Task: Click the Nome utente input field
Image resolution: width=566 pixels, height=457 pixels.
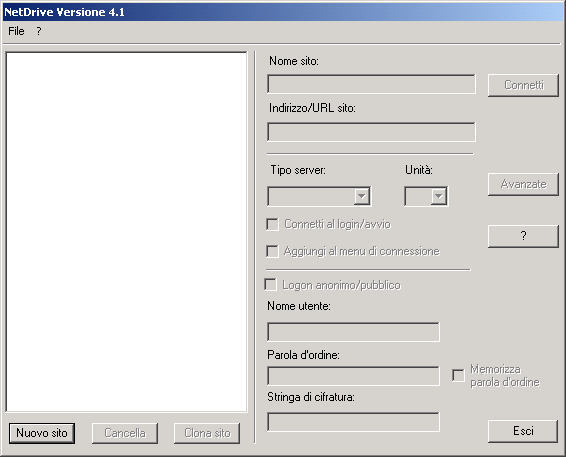Action: coord(353,332)
